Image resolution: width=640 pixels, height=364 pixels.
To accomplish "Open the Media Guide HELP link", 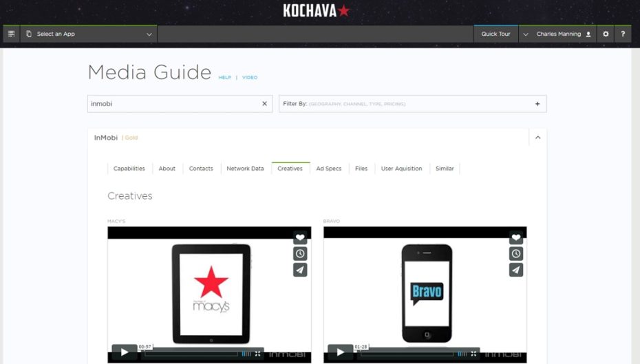I will [225, 77].
